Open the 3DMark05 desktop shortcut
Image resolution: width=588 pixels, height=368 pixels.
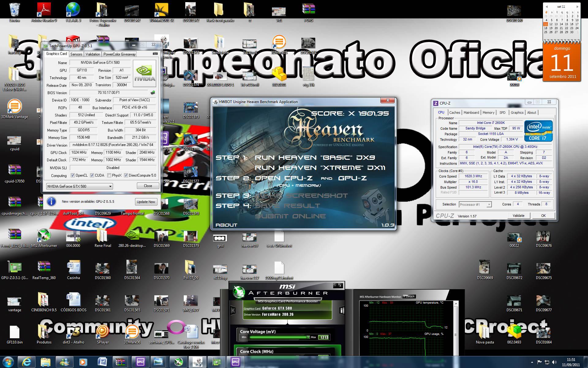pyautogui.click(x=279, y=44)
